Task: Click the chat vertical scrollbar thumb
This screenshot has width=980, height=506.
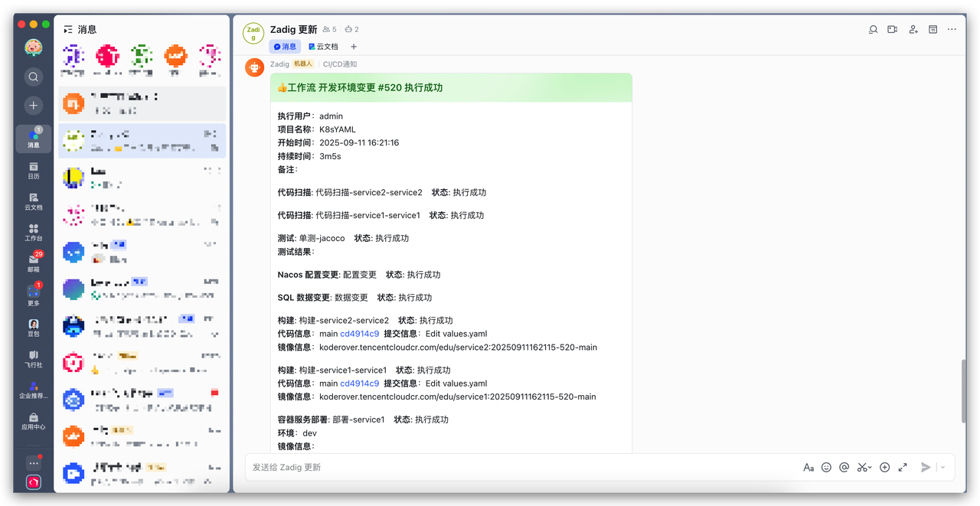Action: point(964,390)
